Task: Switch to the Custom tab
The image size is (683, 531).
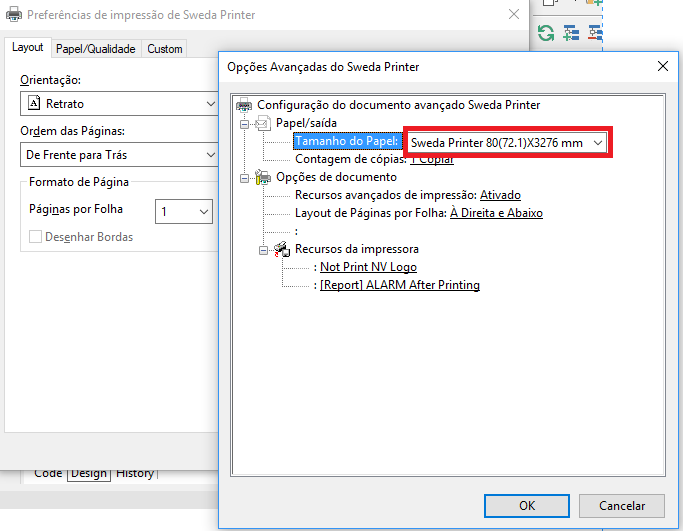Action: 165,49
